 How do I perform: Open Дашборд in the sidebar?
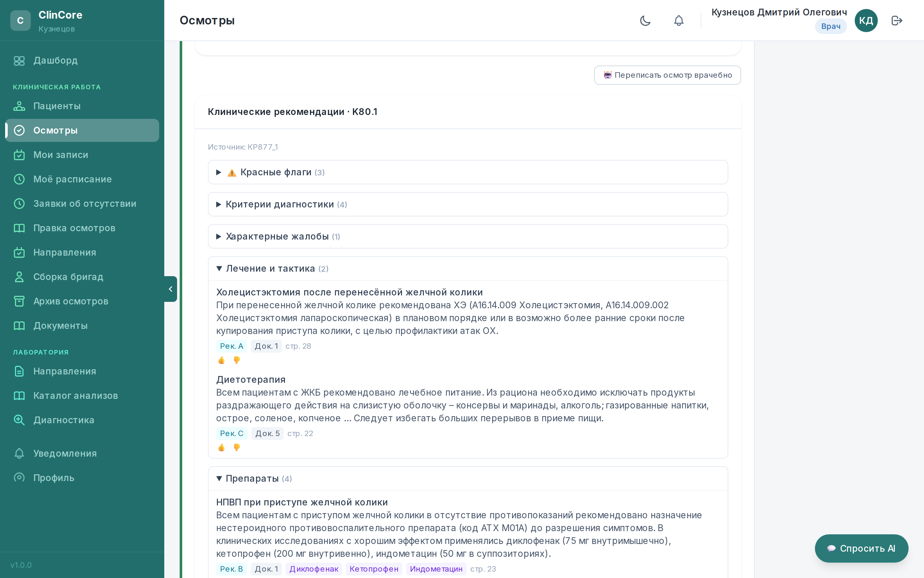pyautogui.click(x=82, y=60)
